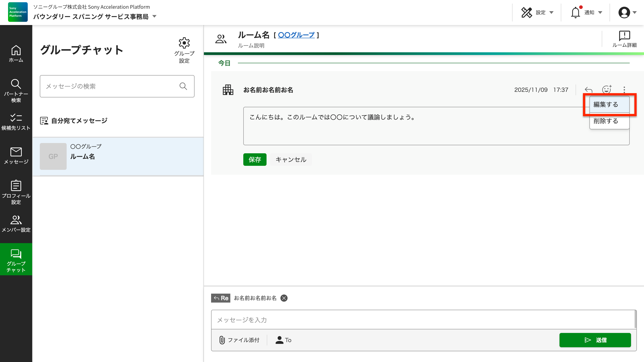Click the three-dot message options icon
Viewport: 644px width, 362px height.
pyautogui.click(x=624, y=90)
